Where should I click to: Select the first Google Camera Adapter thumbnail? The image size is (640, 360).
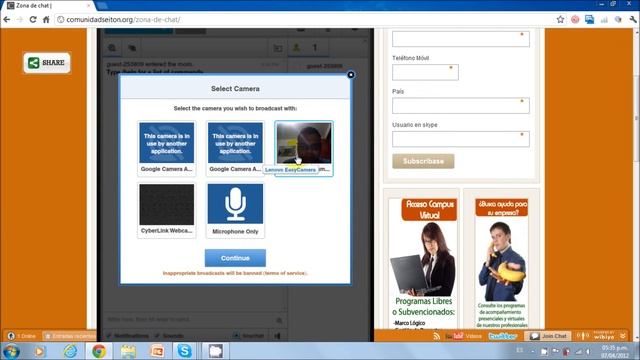point(167,148)
